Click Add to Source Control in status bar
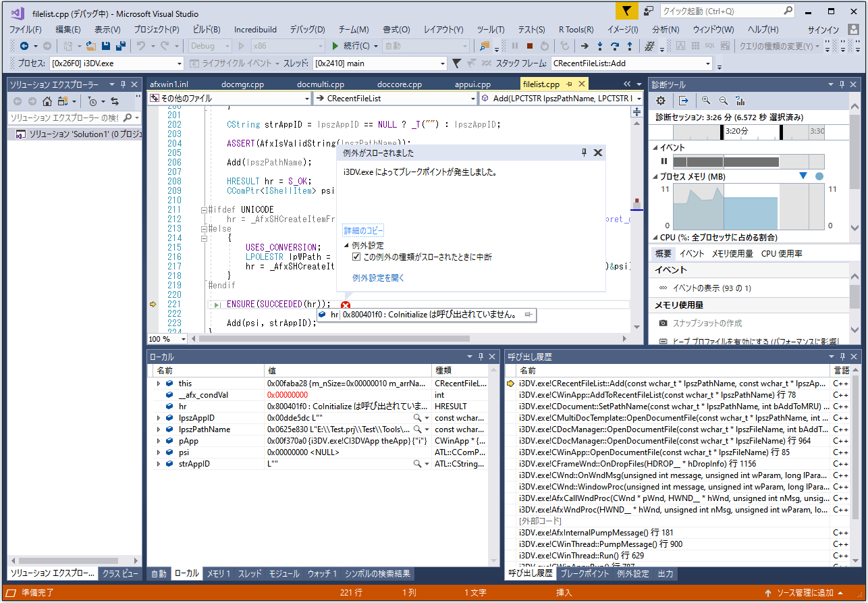 click(805, 593)
